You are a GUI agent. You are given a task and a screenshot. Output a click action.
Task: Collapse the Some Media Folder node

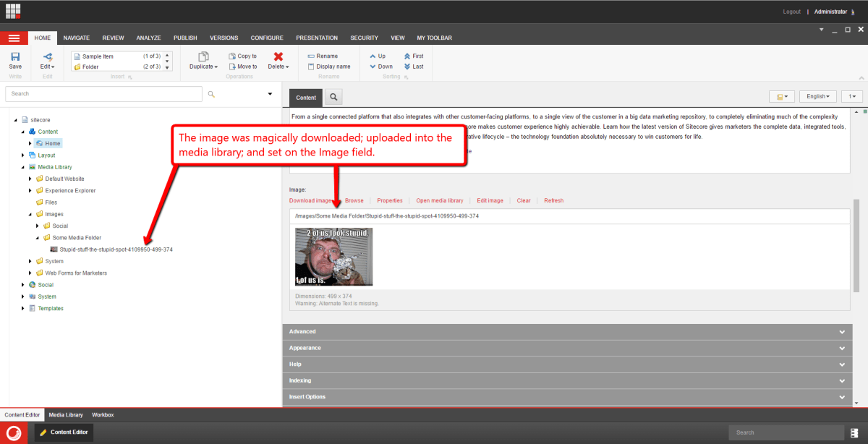[37, 238]
